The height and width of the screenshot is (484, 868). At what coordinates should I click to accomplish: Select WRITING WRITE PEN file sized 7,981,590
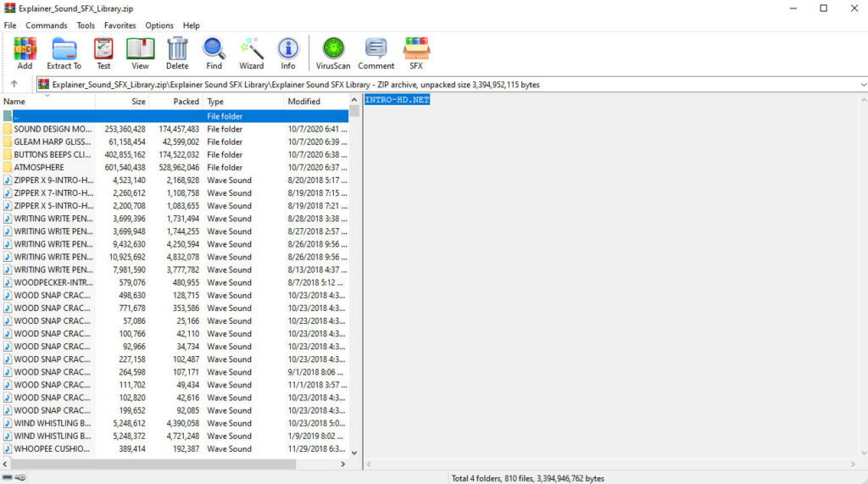(175, 270)
